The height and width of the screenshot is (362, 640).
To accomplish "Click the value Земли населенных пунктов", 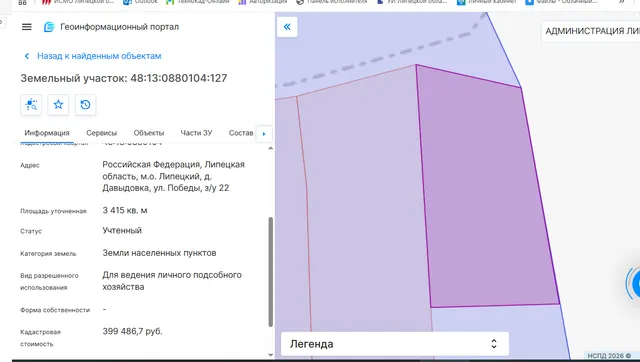I will [x=159, y=253].
